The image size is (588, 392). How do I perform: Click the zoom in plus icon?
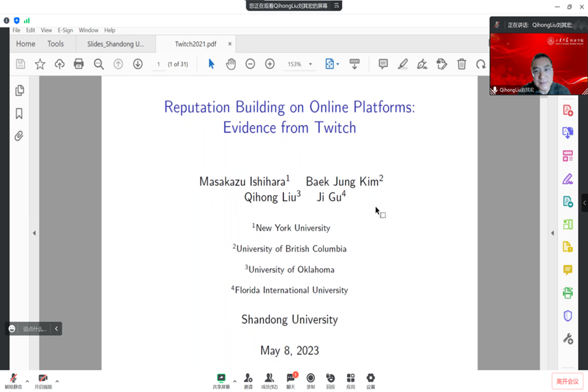click(270, 64)
